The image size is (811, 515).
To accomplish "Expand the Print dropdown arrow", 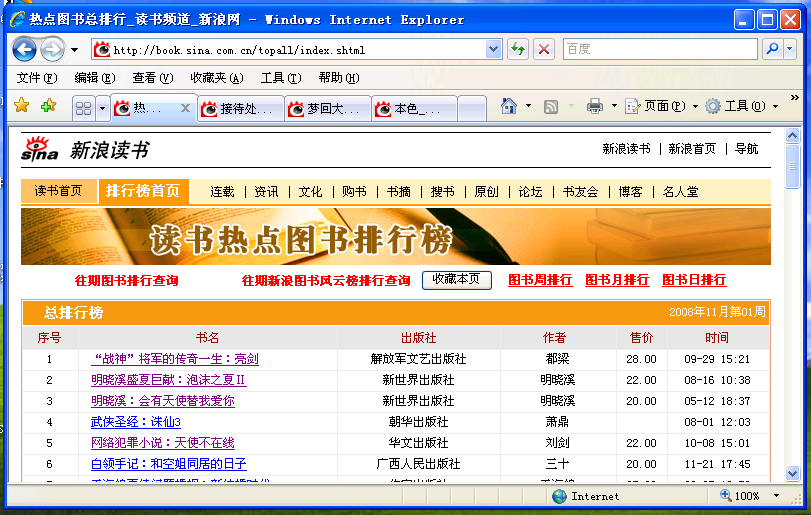I will pos(614,106).
